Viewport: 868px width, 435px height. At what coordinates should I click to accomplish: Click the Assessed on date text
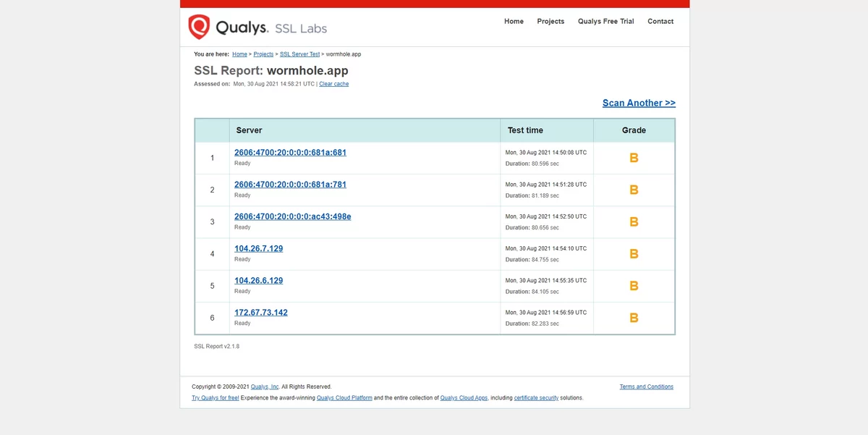point(255,84)
